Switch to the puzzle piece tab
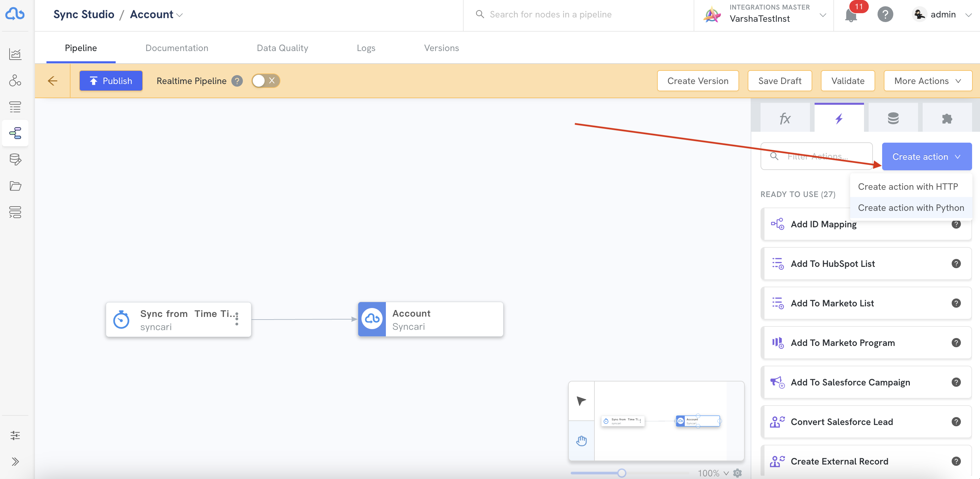Viewport: 980px width, 479px height. coord(947,118)
